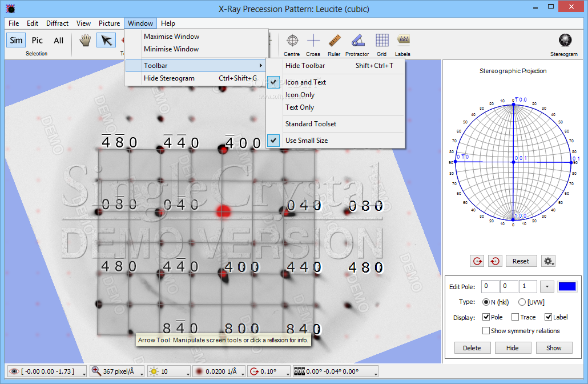The height and width of the screenshot is (384, 588).
Task: Expand the Toolbar submenu arrow
Action: point(261,65)
